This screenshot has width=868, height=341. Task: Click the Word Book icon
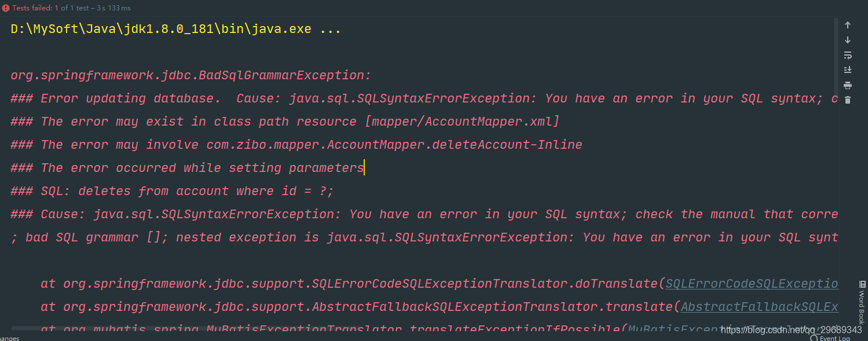coord(862,284)
